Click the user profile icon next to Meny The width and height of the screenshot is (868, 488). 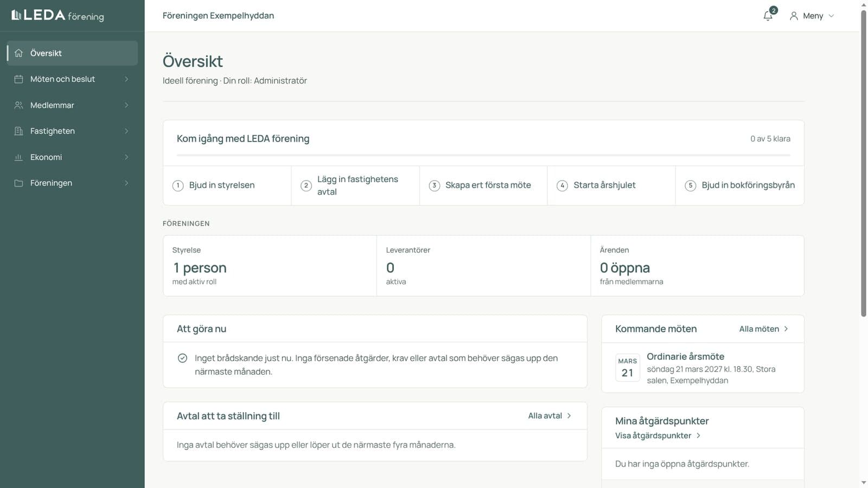(x=794, y=16)
